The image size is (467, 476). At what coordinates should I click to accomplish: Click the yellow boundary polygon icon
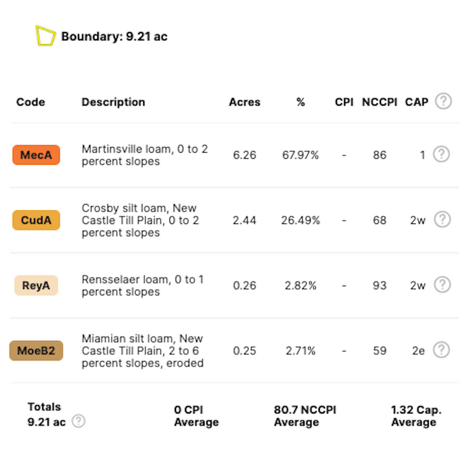(x=45, y=36)
